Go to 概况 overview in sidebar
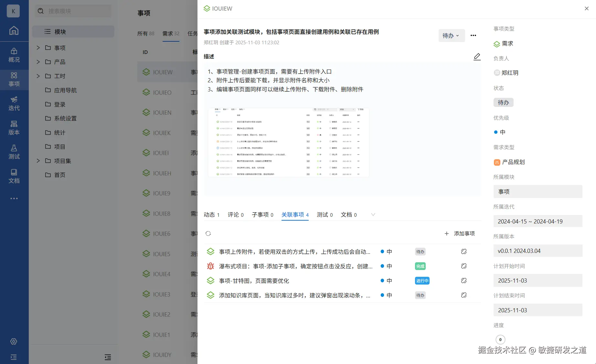The width and height of the screenshot is (596, 364). (14, 55)
